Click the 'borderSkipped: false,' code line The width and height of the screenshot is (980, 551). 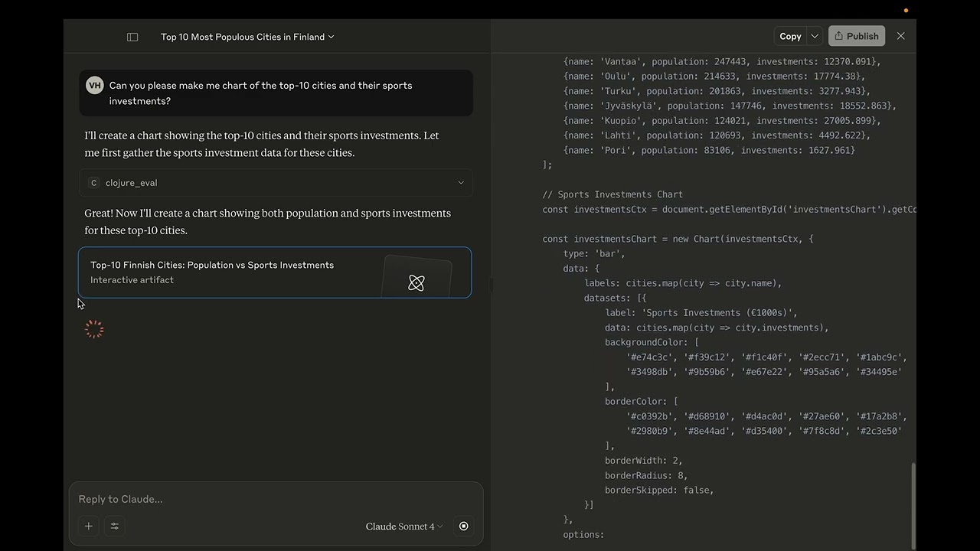659,490
